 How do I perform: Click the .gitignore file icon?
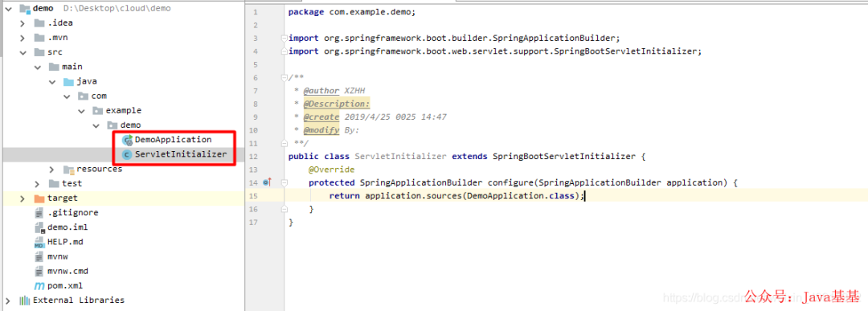point(39,213)
